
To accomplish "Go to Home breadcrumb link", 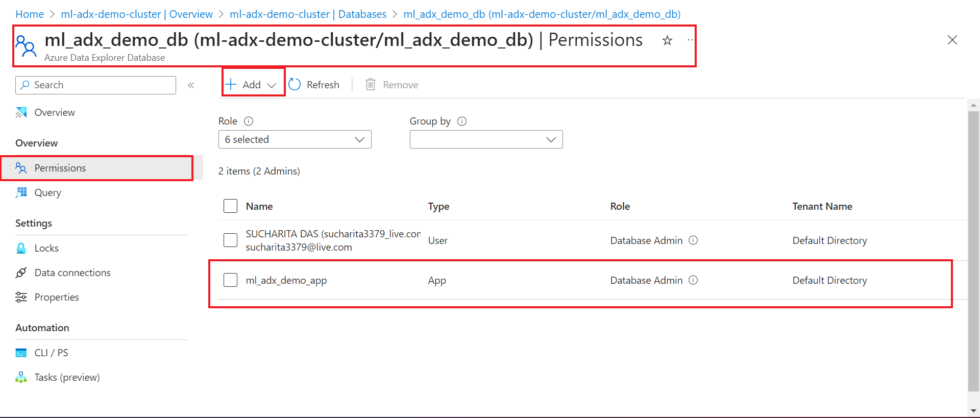I will tap(30, 14).
